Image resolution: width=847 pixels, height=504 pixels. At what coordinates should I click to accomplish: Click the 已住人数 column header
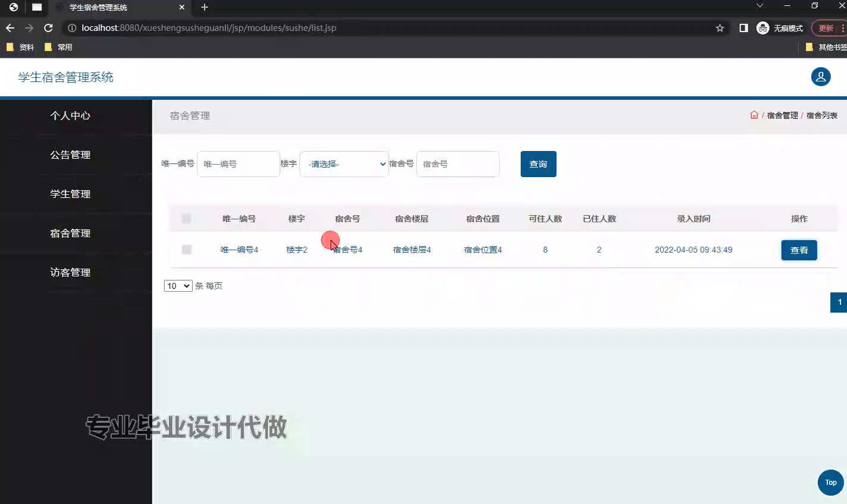pyautogui.click(x=600, y=219)
